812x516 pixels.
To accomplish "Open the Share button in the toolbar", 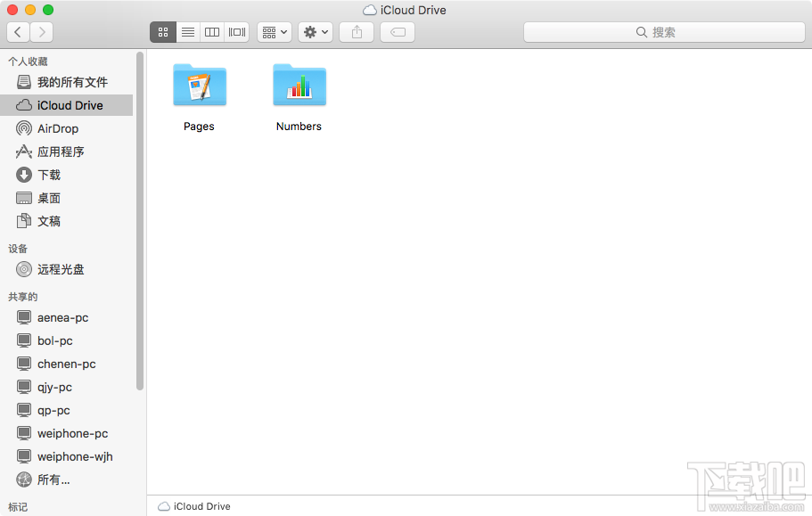I will tap(356, 32).
